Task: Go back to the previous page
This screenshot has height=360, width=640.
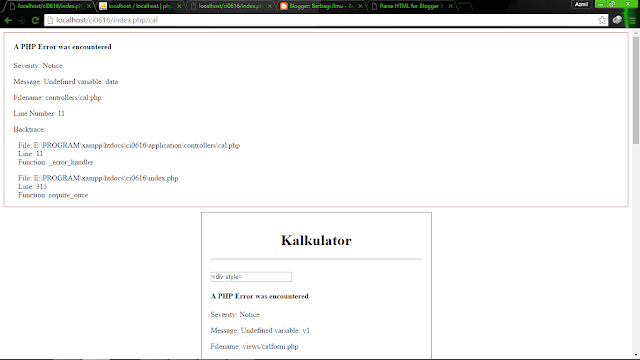Action: pyautogui.click(x=8, y=20)
